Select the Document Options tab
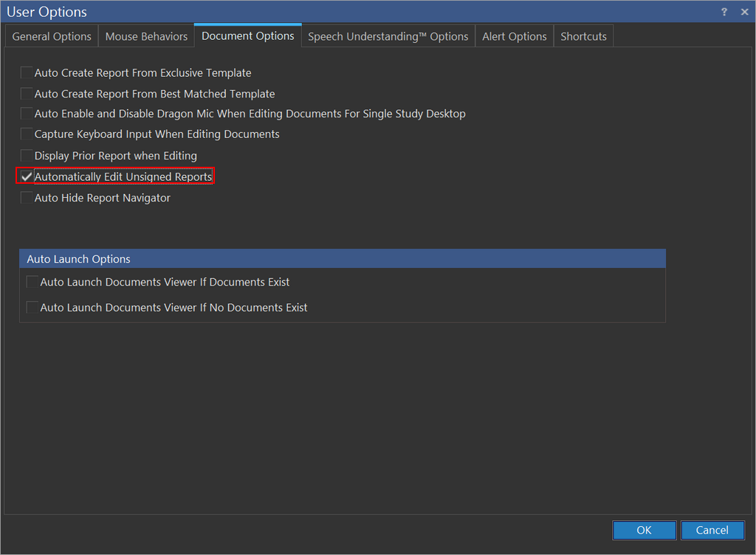Viewport: 756px width, 555px height. (247, 35)
